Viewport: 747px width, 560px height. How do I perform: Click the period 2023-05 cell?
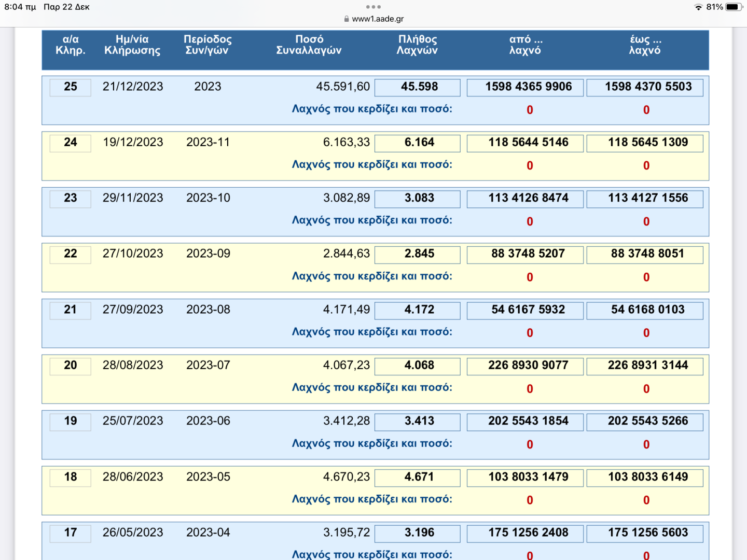tap(208, 477)
